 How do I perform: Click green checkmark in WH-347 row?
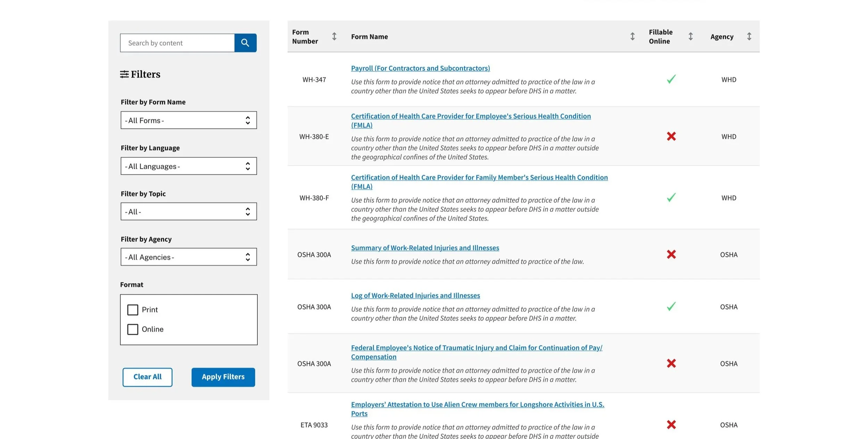point(671,80)
